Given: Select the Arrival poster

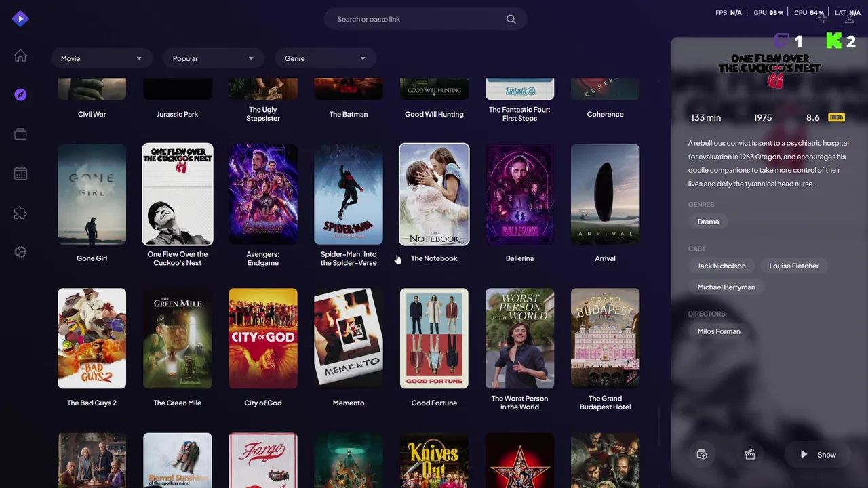Looking at the screenshot, I should (605, 194).
